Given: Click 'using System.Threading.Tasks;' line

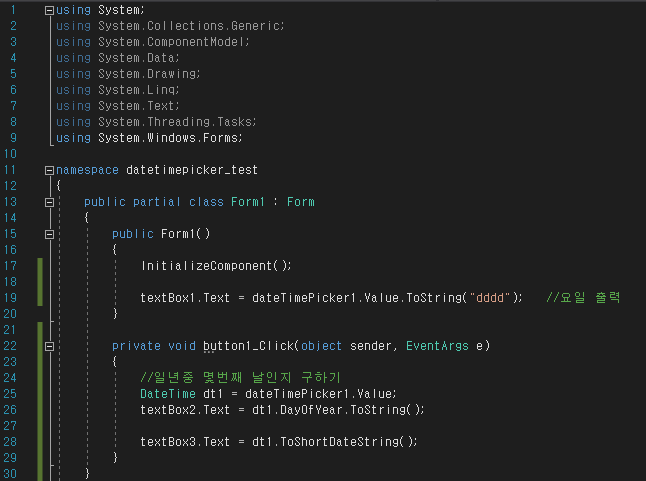Looking at the screenshot, I should [156, 122].
